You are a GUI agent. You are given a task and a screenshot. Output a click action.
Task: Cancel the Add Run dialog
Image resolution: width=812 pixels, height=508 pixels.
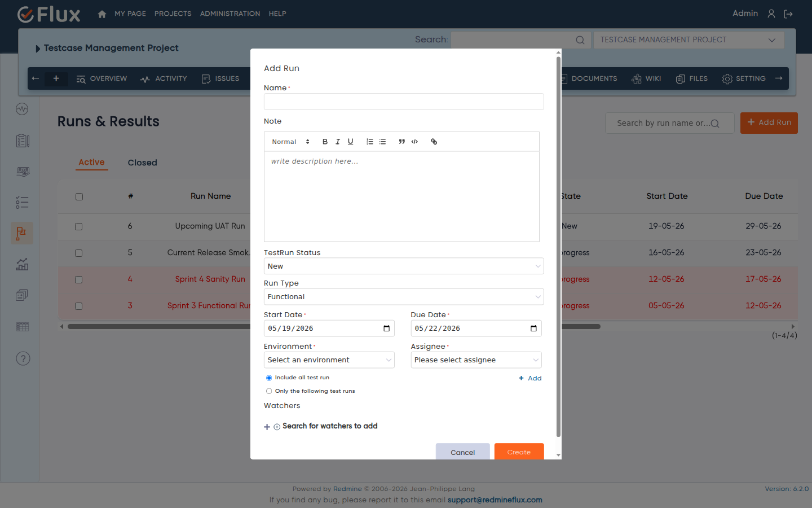(x=462, y=452)
